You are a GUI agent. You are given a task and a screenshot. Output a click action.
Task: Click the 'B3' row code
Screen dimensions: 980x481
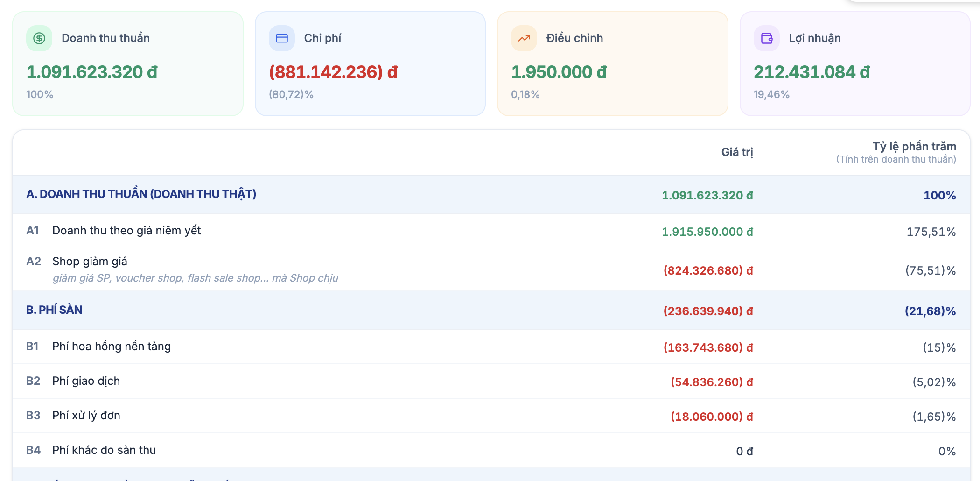(x=33, y=416)
